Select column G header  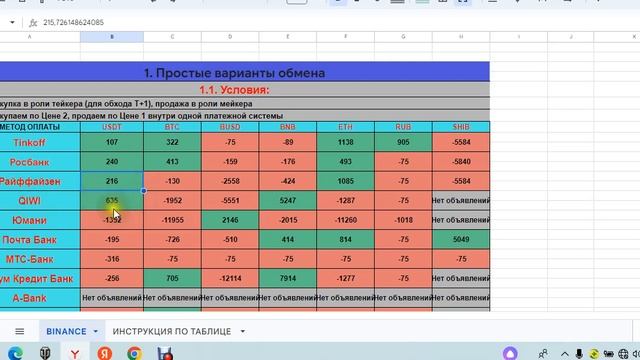coord(403,37)
